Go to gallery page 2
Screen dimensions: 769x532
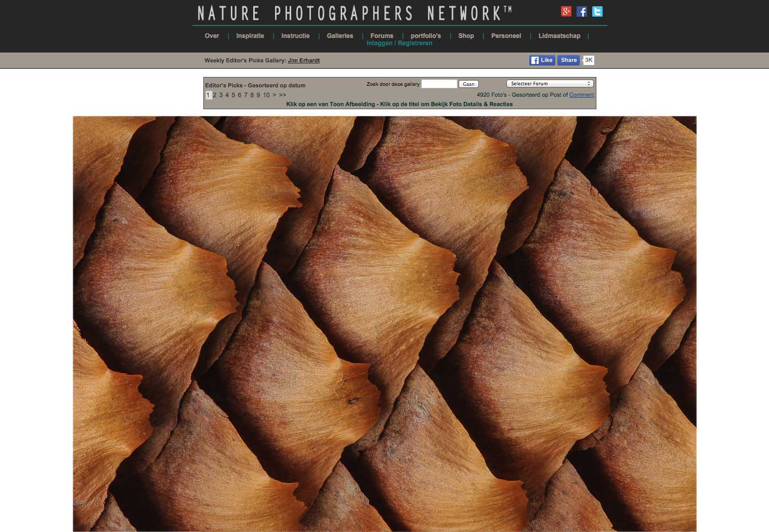coord(214,95)
